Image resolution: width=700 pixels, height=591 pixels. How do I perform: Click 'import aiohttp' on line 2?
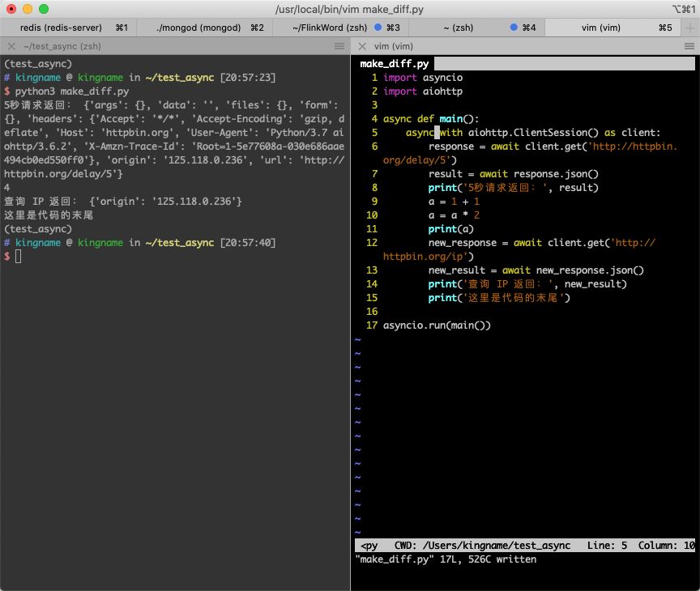tap(423, 91)
